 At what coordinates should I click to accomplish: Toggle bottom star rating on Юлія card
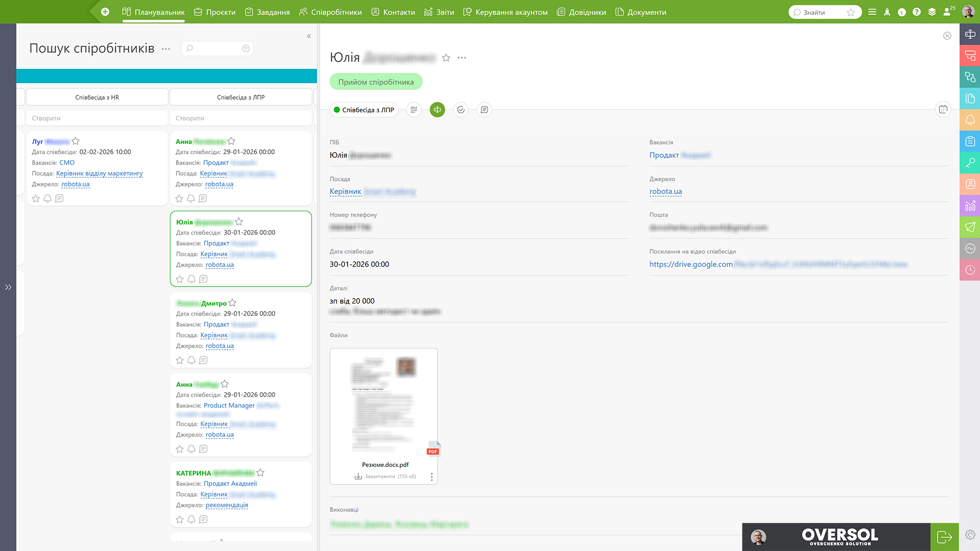[x=180, y=279]
